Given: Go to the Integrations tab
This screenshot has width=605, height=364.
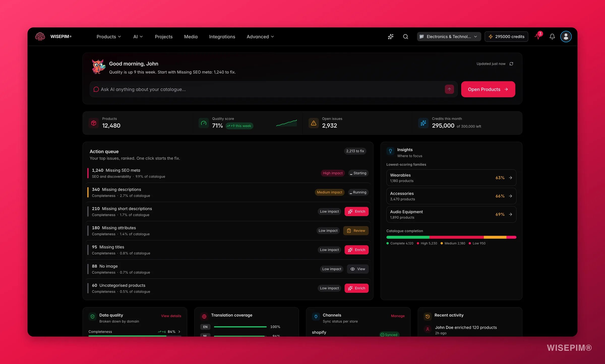Looking at the screenshot, I should point(222,37).
